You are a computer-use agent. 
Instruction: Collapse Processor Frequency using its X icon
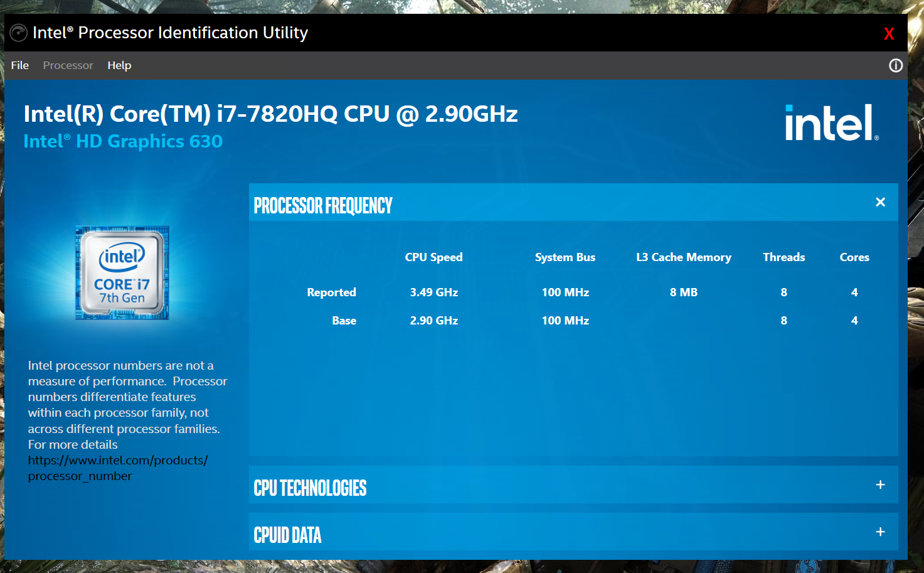point(880,202)
